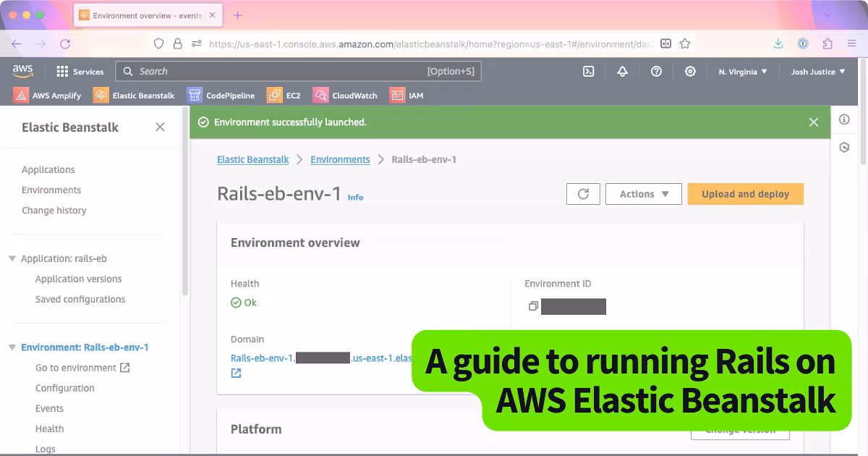868x456 pixels.
Task: Open Events in sidebar
Action: point(50,408)
